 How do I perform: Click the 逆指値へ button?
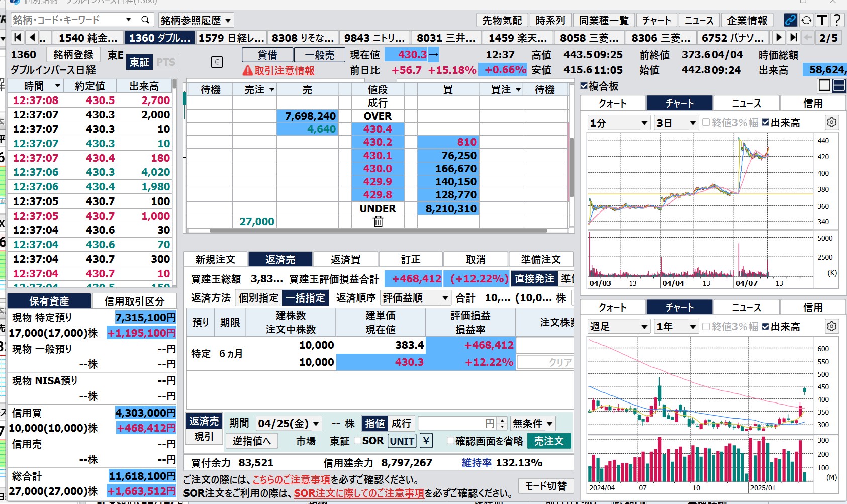[252, 441]
